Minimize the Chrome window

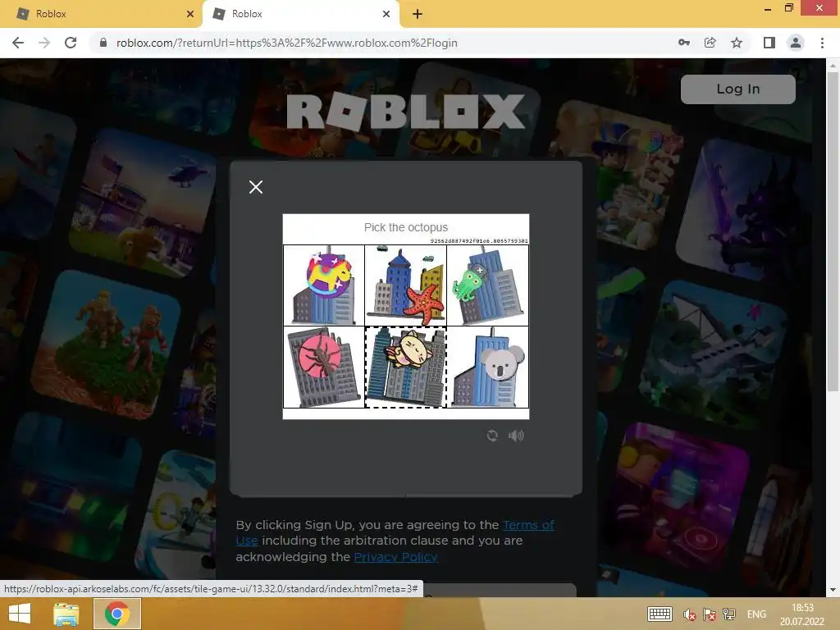(767, 8)
